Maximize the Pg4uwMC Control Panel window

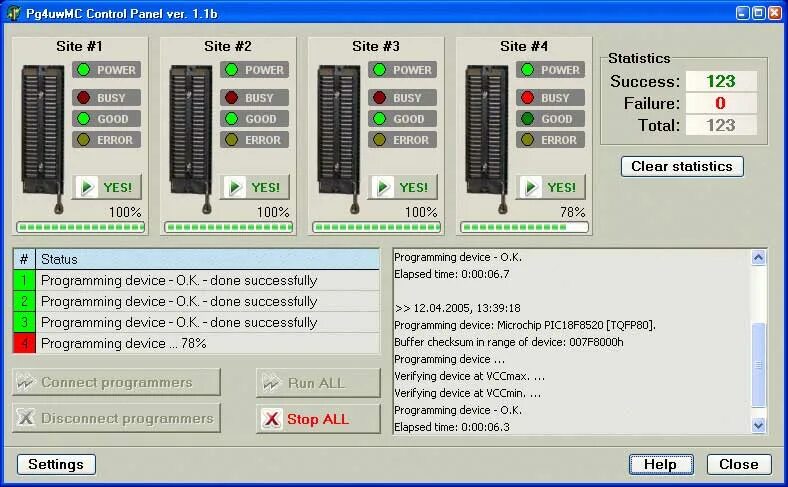[x=759, y=13]
